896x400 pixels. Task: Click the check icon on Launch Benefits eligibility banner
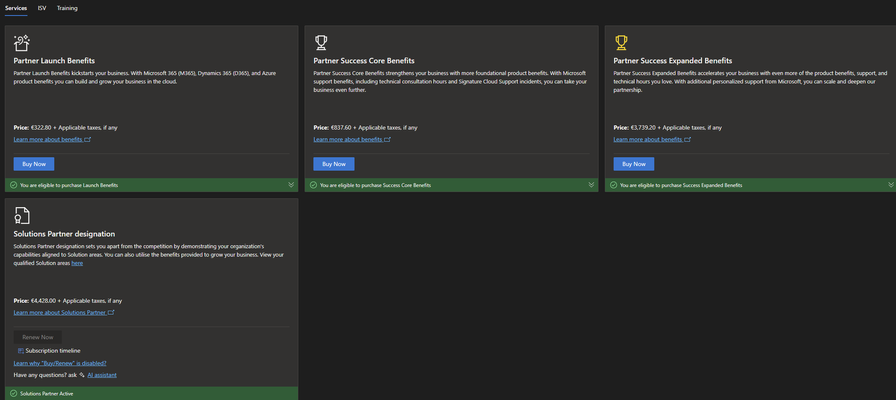pos(13,185)
